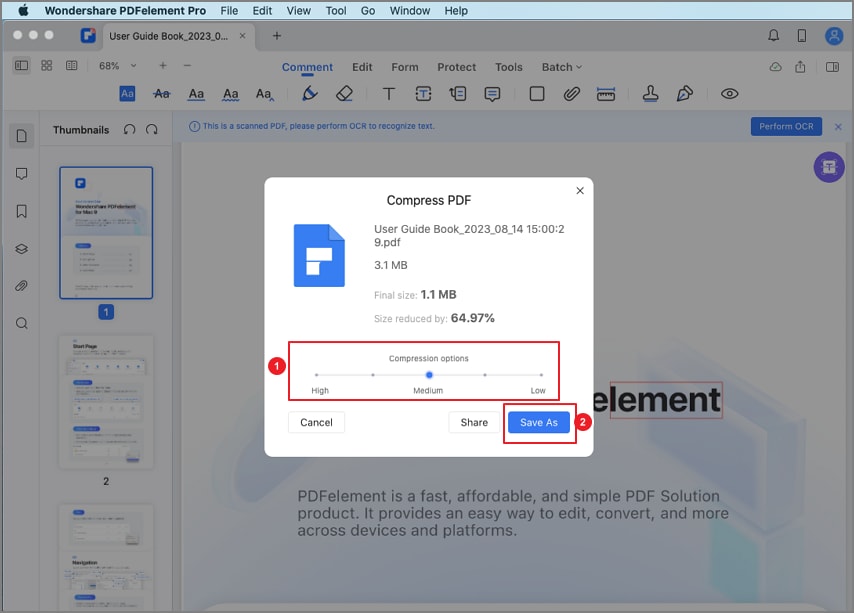Click the Perform OCR button
Screen dimensions: 854x613
click(x=786, y=126)
